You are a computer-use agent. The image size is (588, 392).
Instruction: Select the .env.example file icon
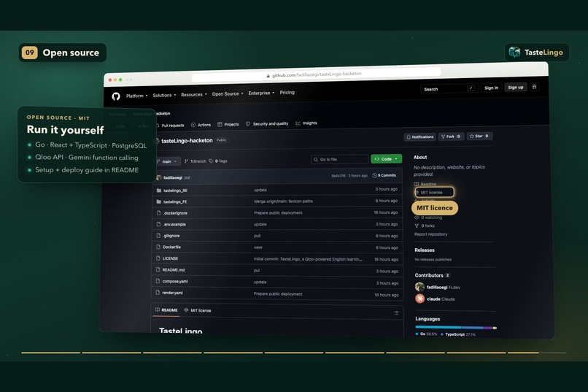(x=158, y=224)
